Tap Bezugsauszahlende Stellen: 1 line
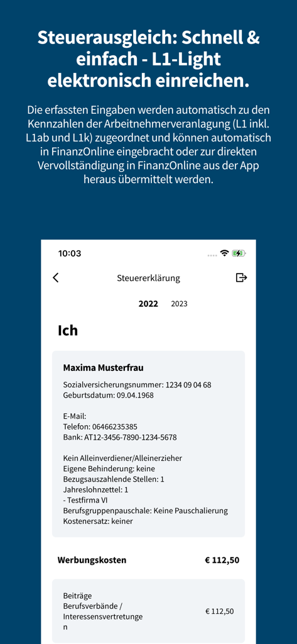Viewport: 297px width, 644px height. 114,479
